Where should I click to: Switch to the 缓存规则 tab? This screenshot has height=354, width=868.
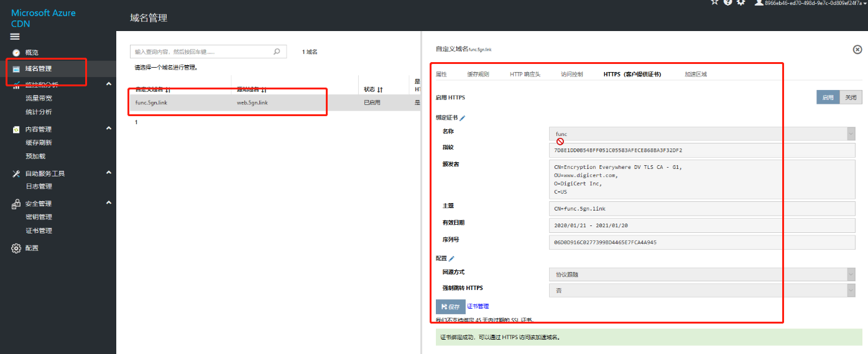coord(478,75)
